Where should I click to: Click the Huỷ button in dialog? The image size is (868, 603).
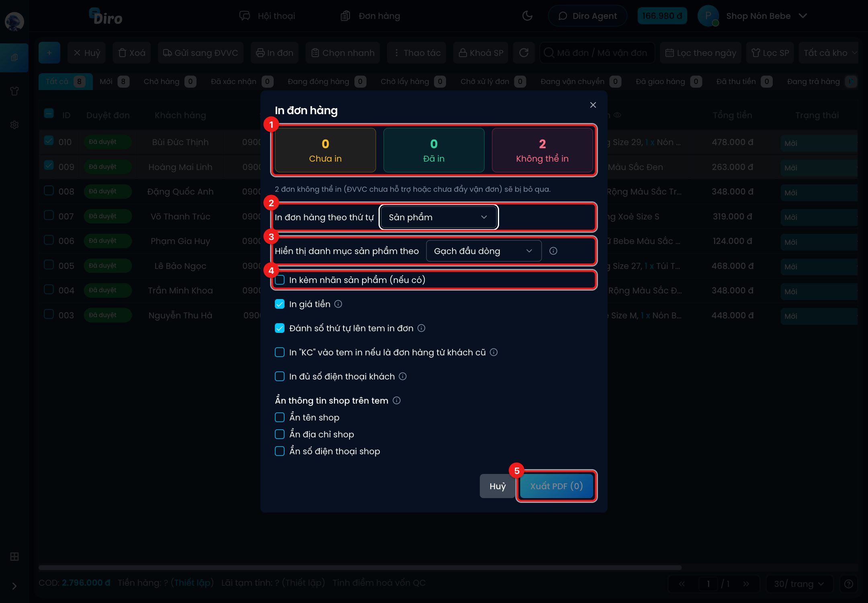497,486
